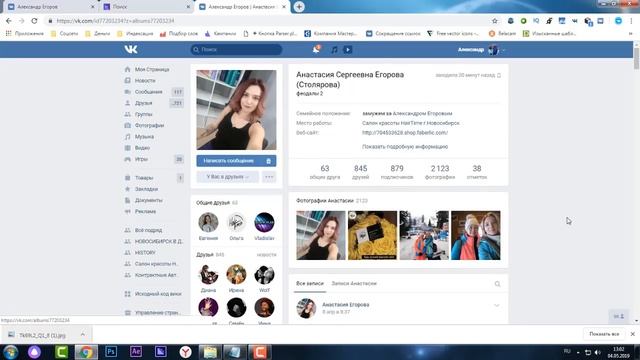Open mutual friend Евгения's avatar
Screen dimensions: 640x360
(208, 222)
